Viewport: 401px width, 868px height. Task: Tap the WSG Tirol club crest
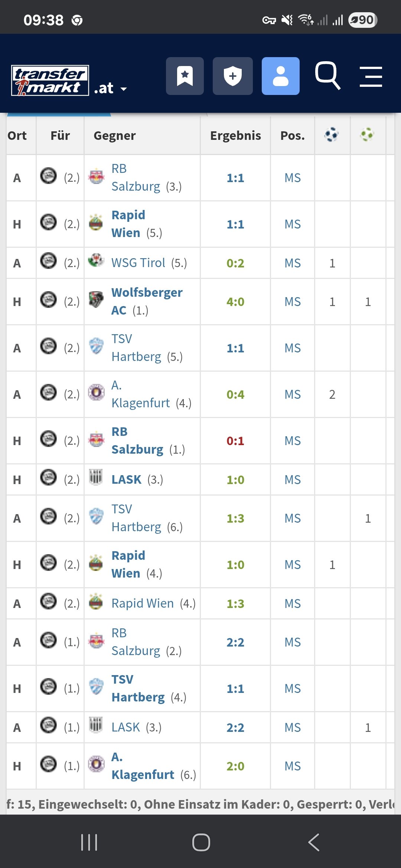[x=96, y=260]
